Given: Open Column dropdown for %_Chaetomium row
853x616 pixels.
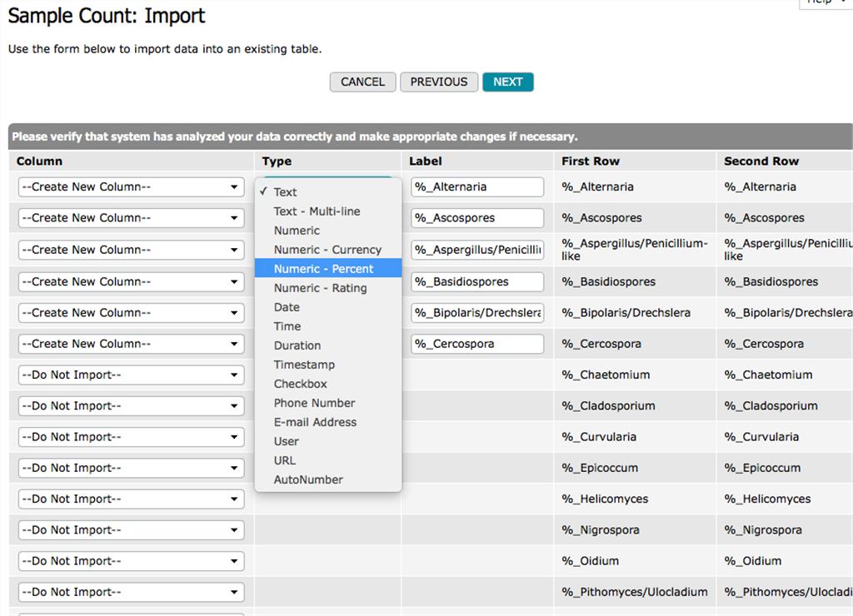Looking at the screenshot, I should [131, 375].
